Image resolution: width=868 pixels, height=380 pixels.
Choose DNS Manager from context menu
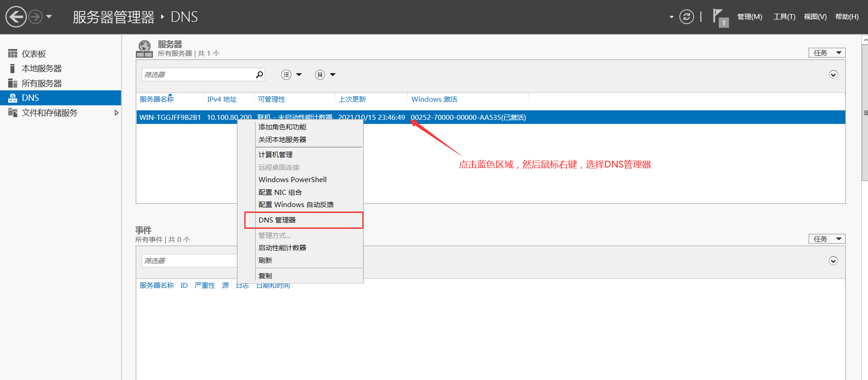[x=277, y=220]
